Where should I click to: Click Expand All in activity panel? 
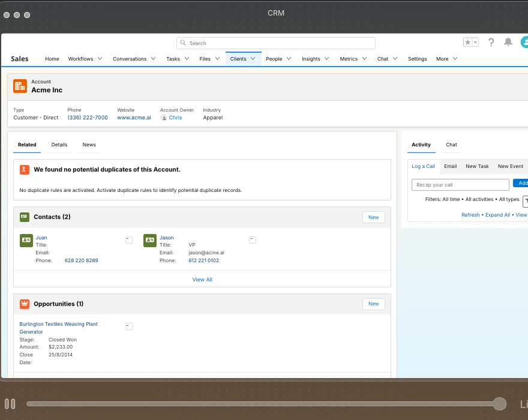pos(497,215)
